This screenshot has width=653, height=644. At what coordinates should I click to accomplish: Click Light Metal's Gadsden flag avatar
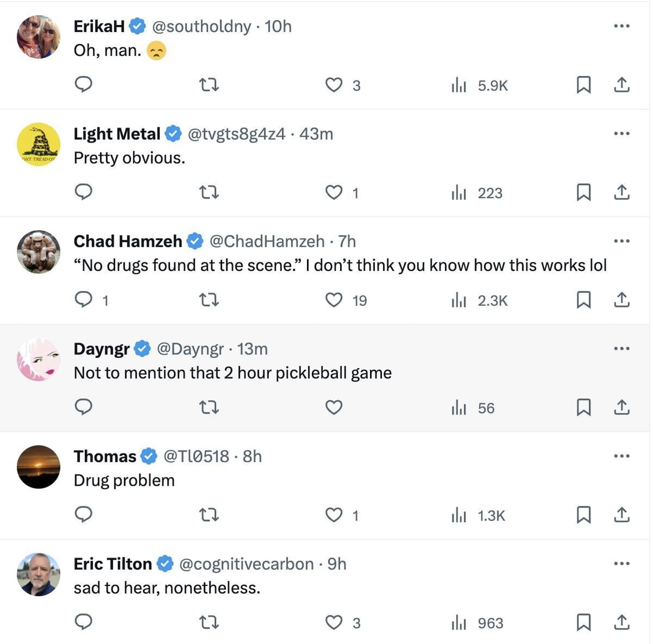tap(38, 144)
